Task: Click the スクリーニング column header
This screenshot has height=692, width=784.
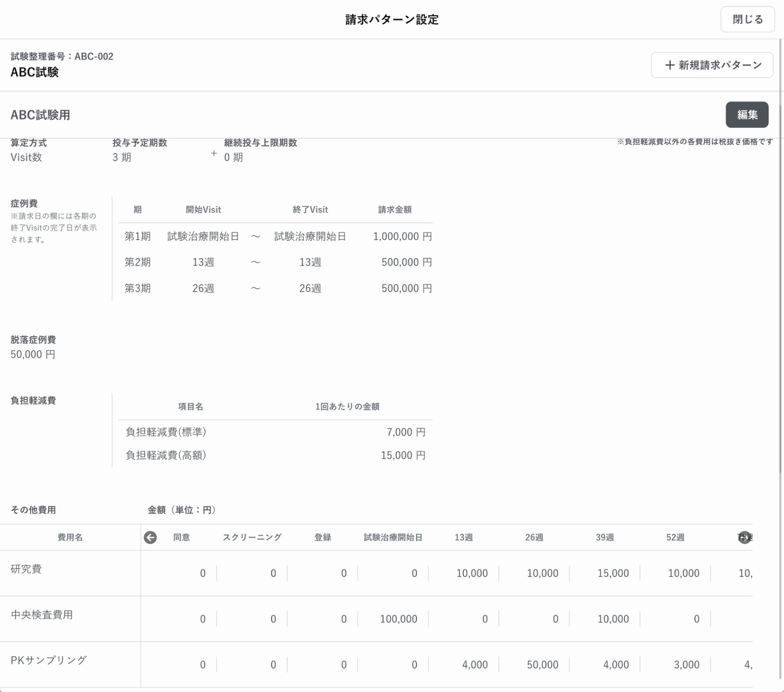Action: click(252, 537)
